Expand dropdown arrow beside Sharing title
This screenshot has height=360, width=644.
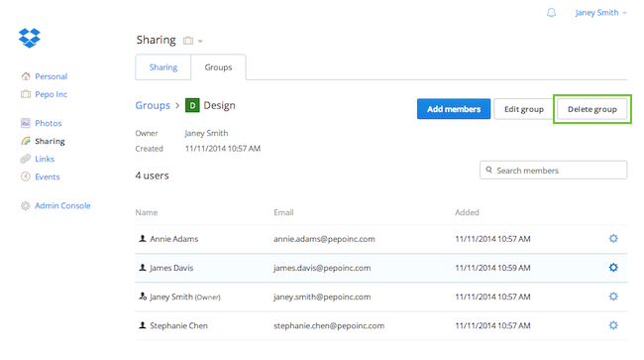(x=200, y=41)
